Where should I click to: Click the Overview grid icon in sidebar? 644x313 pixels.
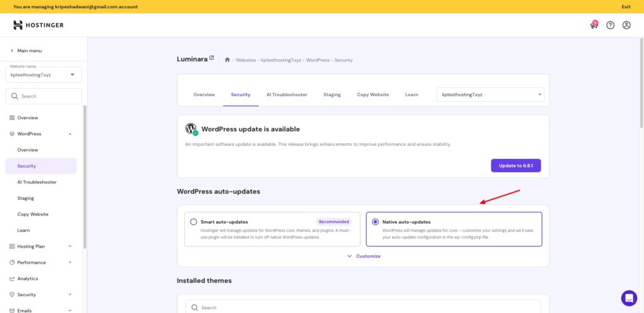tap(12, 118)
